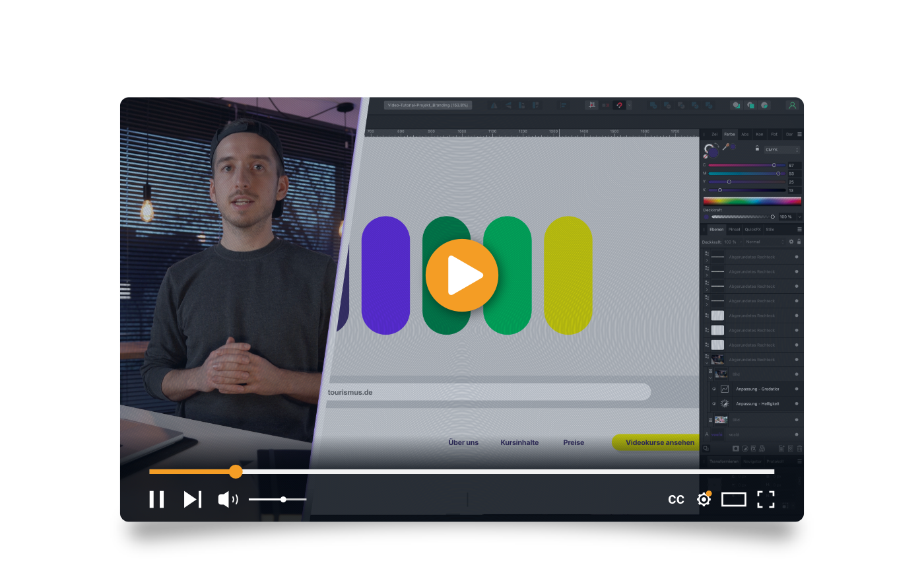Switch to the Kon tab
This screenshot has width=924, height=575.
(x=760, y=134)
